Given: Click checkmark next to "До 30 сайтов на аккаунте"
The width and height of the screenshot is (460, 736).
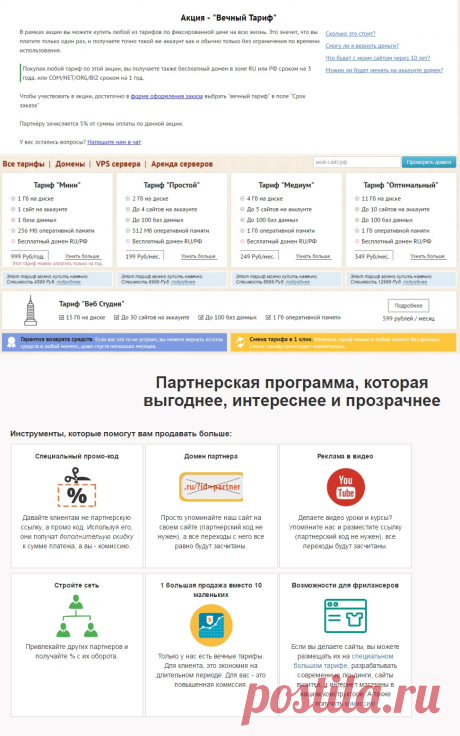Looking at the screenshot, I should [x=116, y=318].
